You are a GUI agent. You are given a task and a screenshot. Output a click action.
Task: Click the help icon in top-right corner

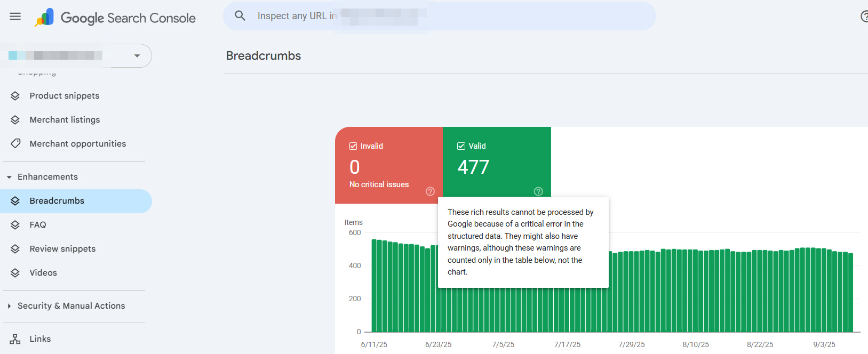click(x=864, y=17)
